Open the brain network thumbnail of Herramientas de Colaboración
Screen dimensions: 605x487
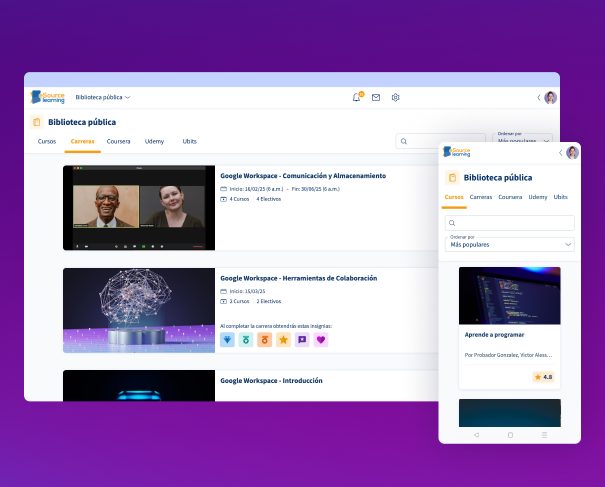[139, 310]
